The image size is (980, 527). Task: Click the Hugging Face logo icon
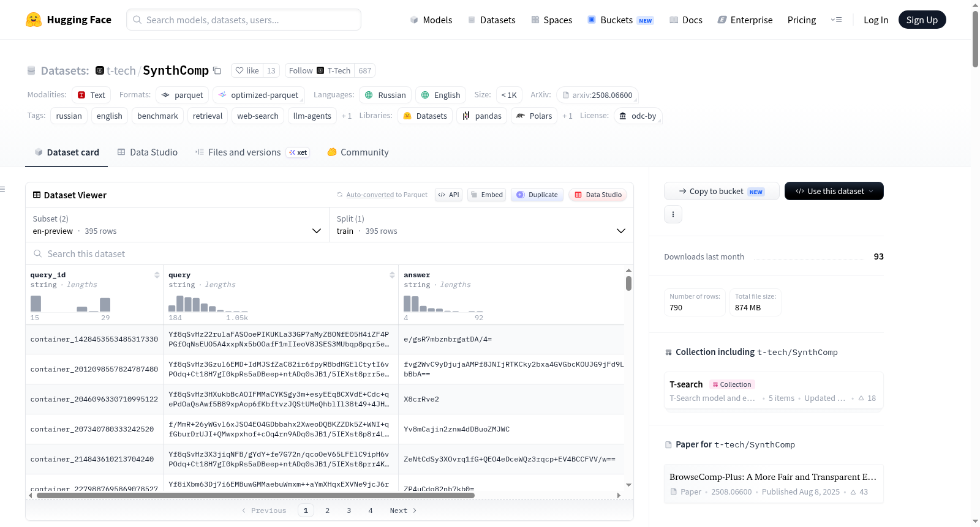pyautogui.click(x=34, y=20)
